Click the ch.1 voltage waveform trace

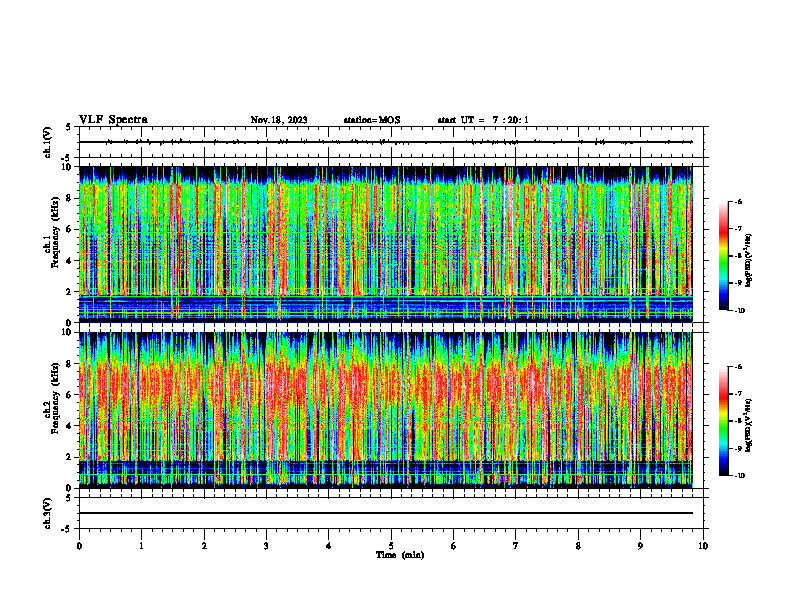pyautogui.click(x=385, y=142)
